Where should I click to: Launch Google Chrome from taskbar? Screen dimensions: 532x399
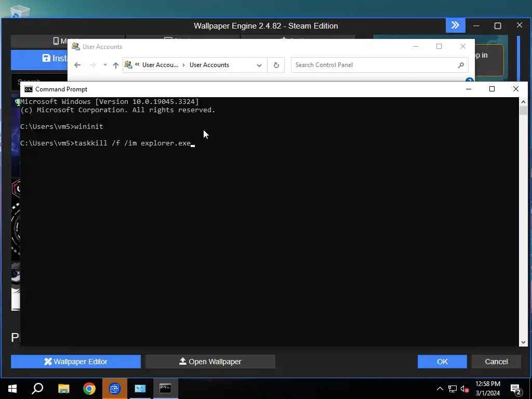89,389
